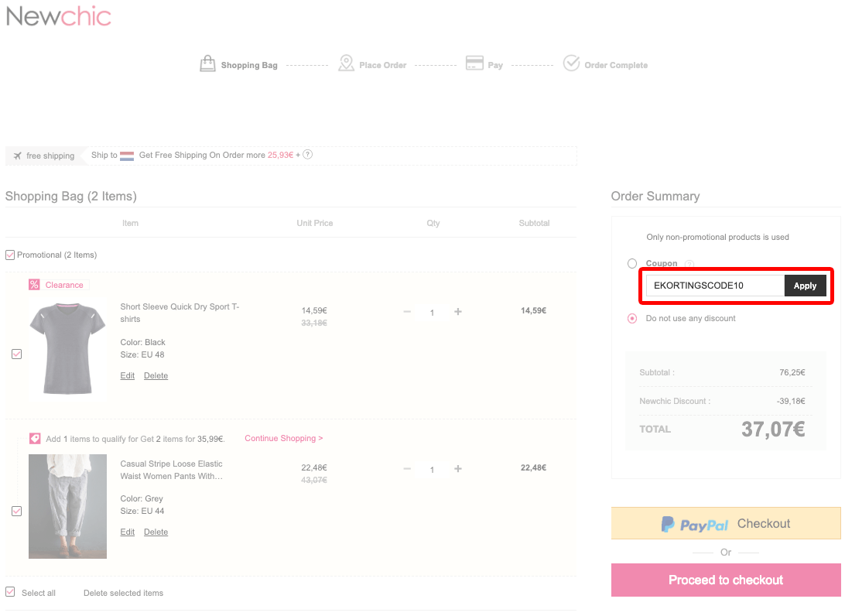The width and height of the screenshot is (845, 616).
Task: Click the free shipping airplane icon
Action: coord(17,156)
